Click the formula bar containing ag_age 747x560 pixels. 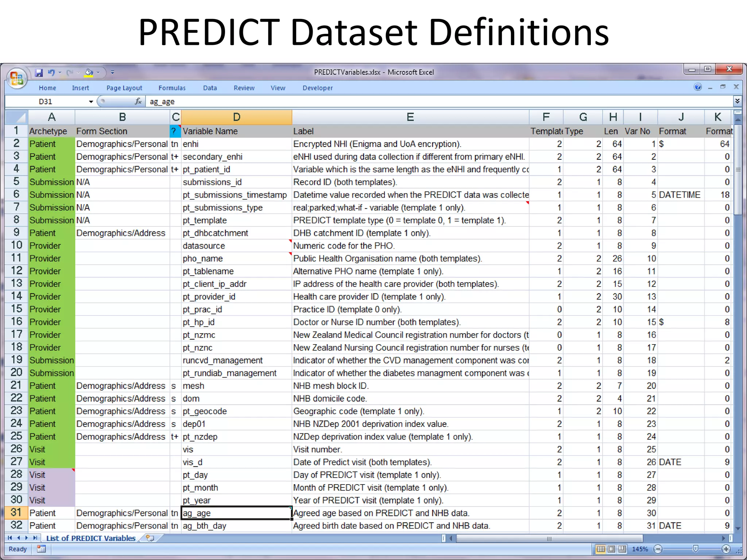(439, 101)
